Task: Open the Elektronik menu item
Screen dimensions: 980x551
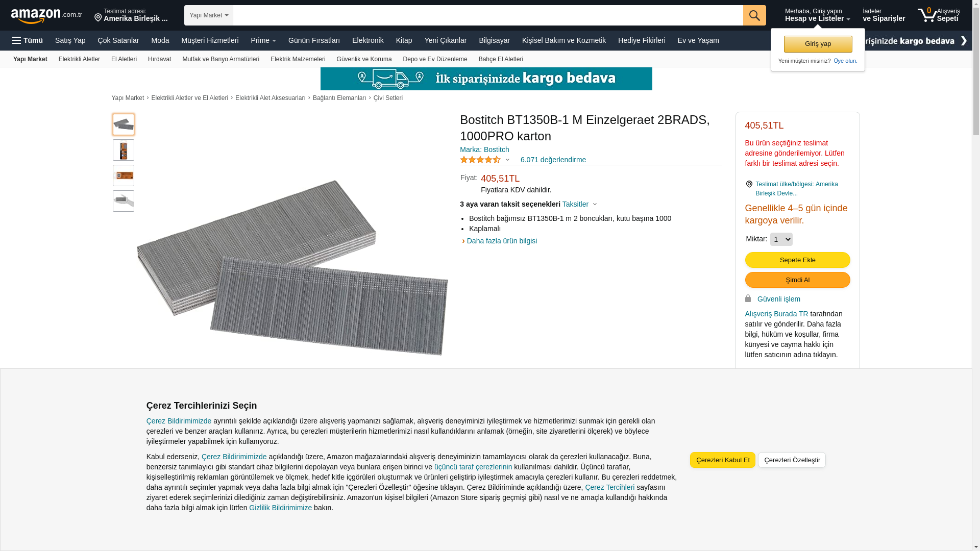Action: tap(367, 40)
